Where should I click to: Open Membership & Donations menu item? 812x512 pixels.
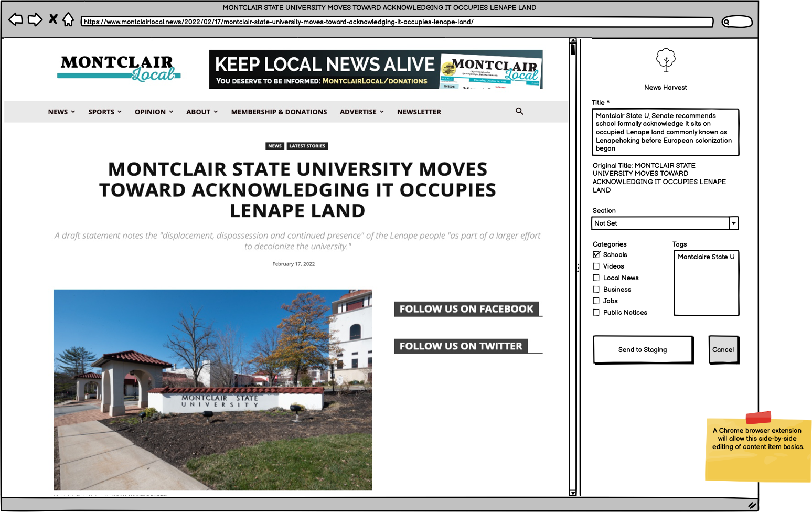279,112
